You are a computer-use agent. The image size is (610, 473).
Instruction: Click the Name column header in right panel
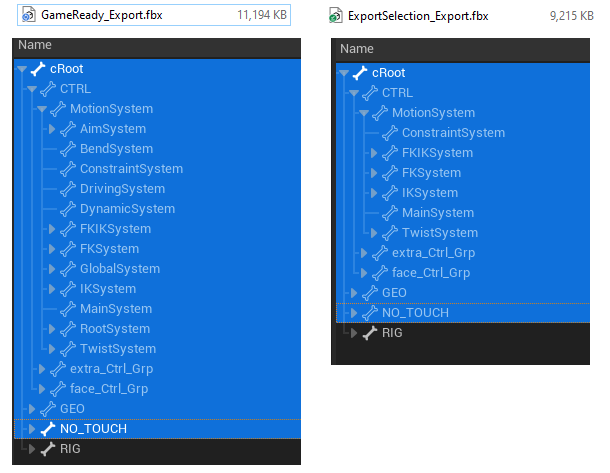pos(357,49)
